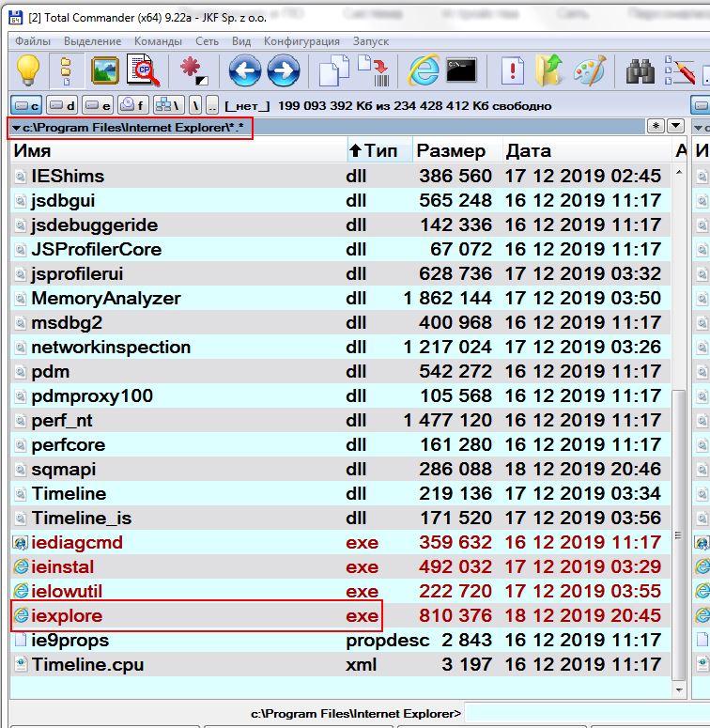Image resolution: width=710 pixels, height=728 pixels.
Task: Select the JSProfilerCore dll file
Action: click(x=340, y=249)
